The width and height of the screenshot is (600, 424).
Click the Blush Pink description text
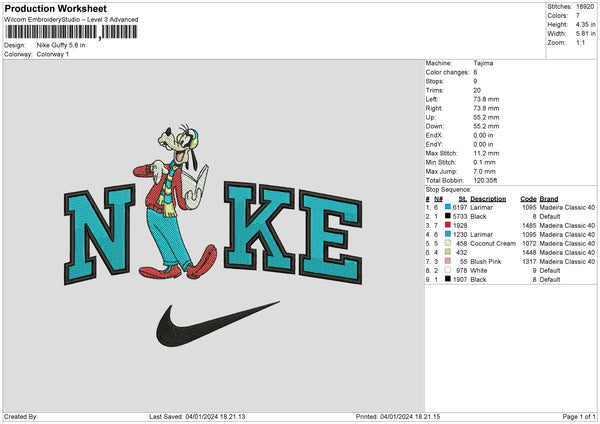pos(486,261)
